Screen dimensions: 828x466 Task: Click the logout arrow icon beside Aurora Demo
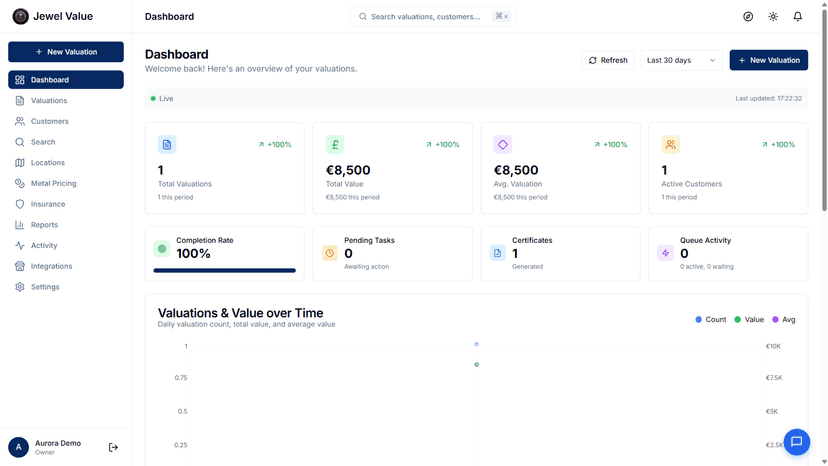pyautogui.click(x=113, y=448)
